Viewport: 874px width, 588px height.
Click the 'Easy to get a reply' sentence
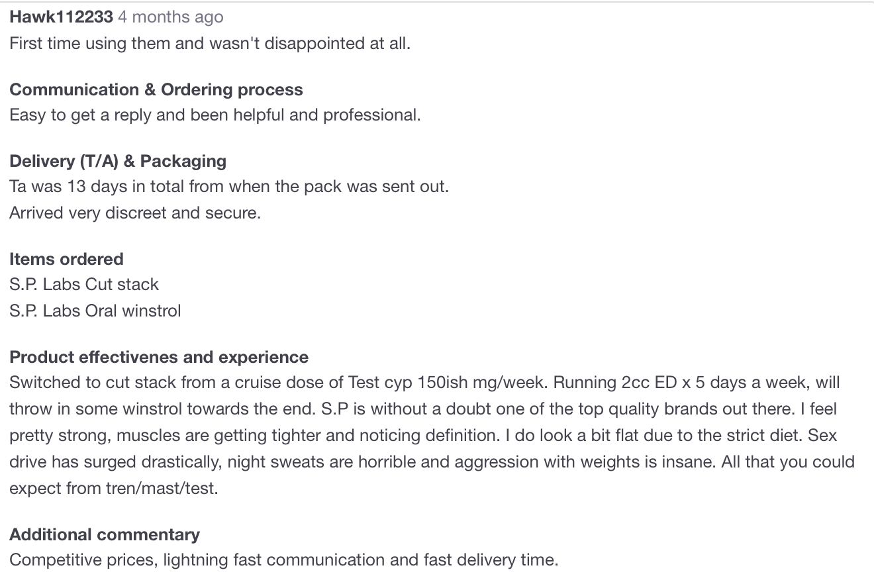pyautogui.click(x=215, y=115)
